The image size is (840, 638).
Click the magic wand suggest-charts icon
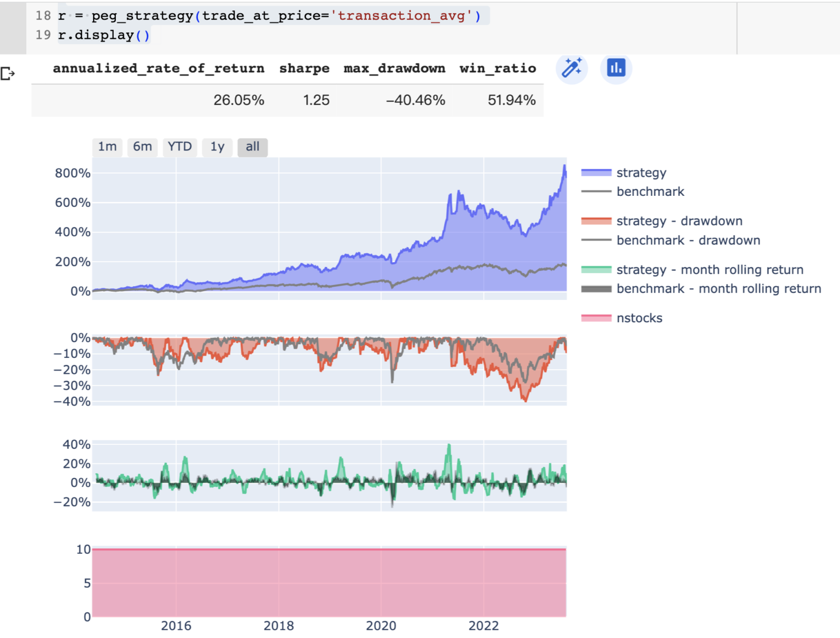coord(571,68)
